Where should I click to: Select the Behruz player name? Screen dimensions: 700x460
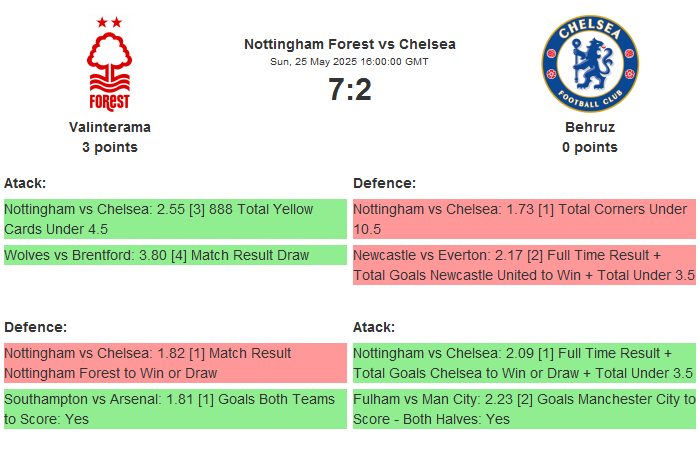pyautogui.click(x=589, y=127)
